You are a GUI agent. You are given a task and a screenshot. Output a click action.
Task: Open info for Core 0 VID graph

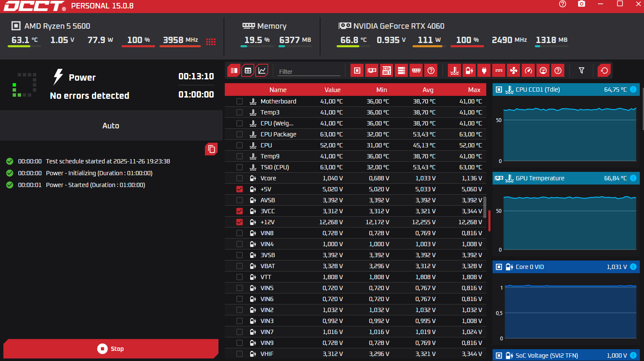pos(633,267)
